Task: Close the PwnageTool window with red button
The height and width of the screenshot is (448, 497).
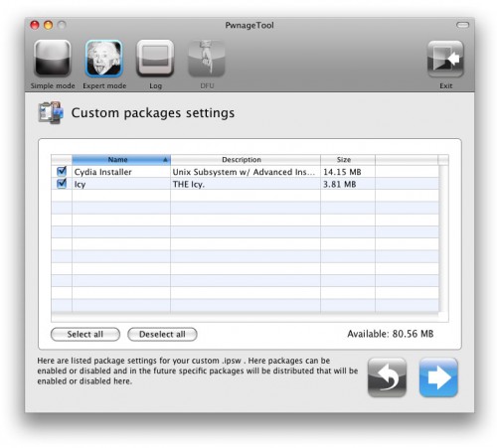Action: point(35,25)
